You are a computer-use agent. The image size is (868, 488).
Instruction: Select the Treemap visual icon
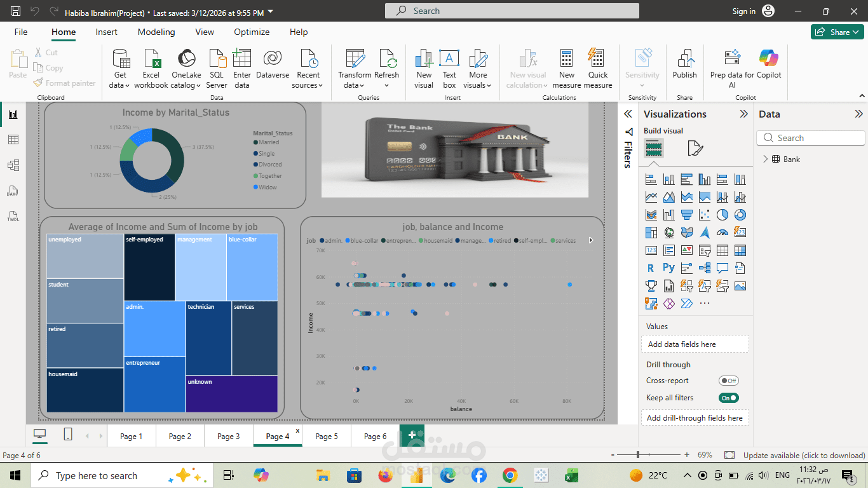(651, 233)
